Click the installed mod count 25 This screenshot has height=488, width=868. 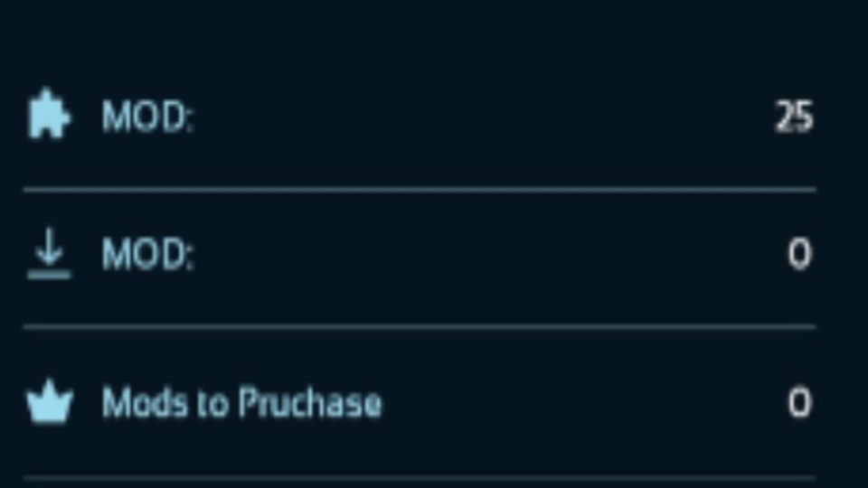pyautogui.click(x=794, y=117)
